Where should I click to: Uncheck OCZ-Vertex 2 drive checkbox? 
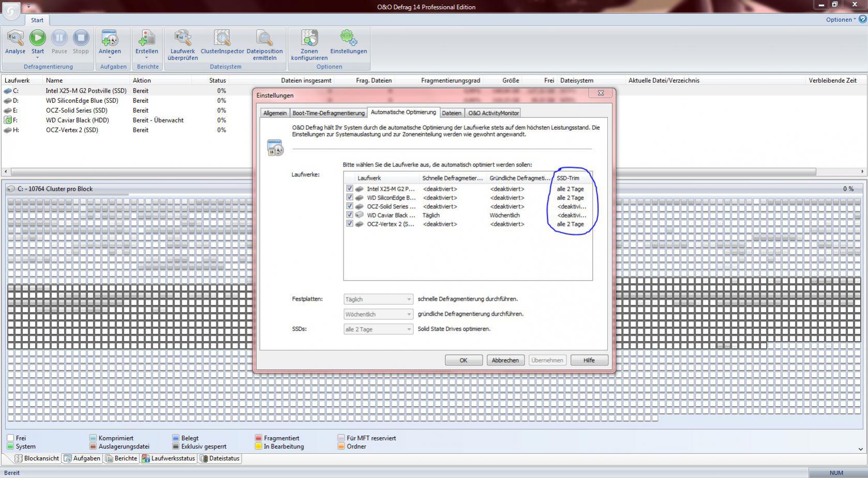pos(350,224)
